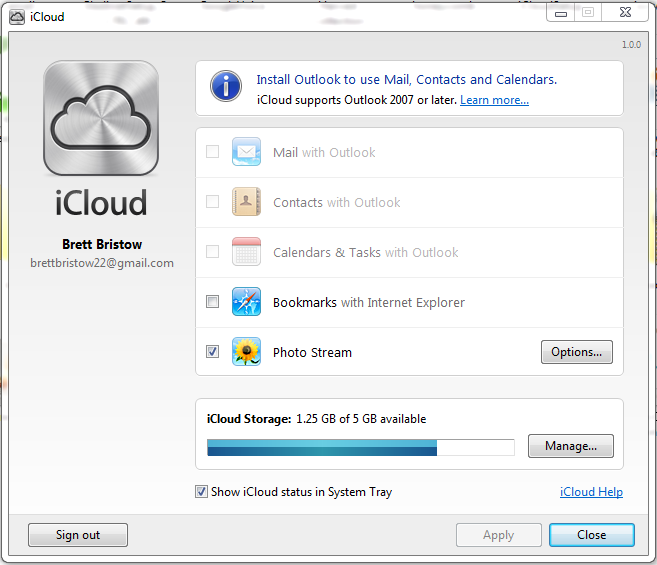657x565 pixels.
Task: Click the account name Brett Bristow
Action: (x=102, y=244)
